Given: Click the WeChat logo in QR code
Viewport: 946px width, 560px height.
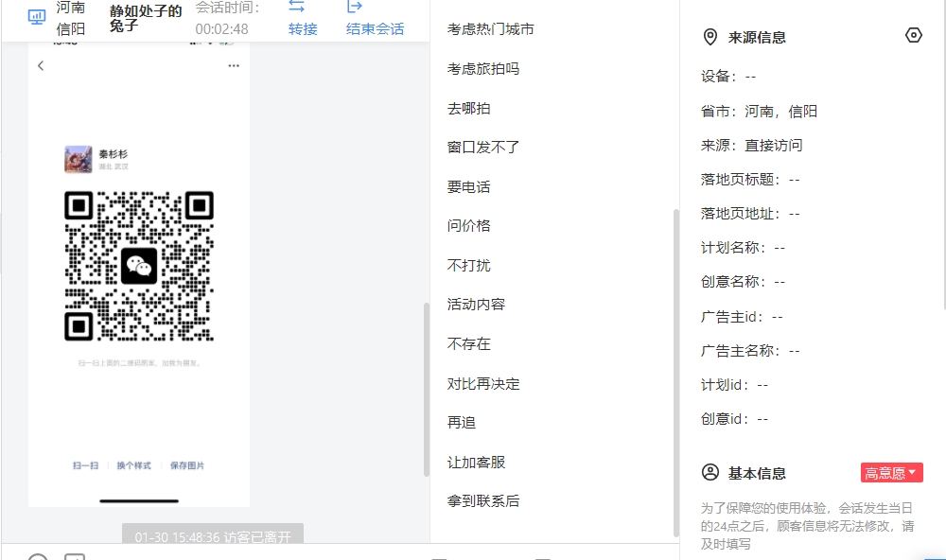Looking at the screenshot, I should 139,266.
